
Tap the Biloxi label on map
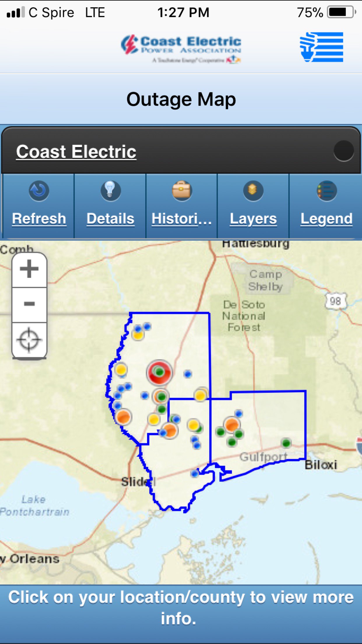[321, 465]
